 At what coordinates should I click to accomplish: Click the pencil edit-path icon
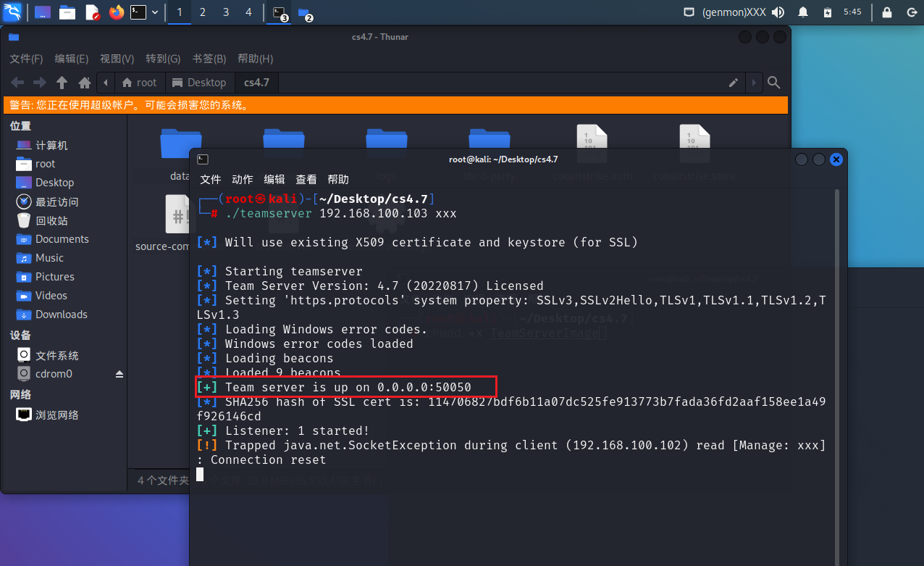(734, 83)
